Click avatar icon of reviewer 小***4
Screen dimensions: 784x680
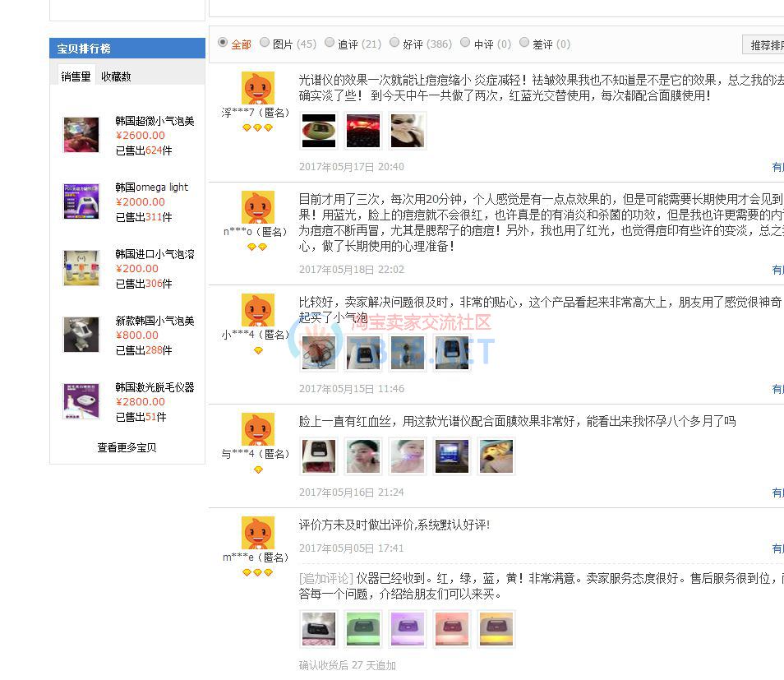pyautogui.click(x=257, y=312)
